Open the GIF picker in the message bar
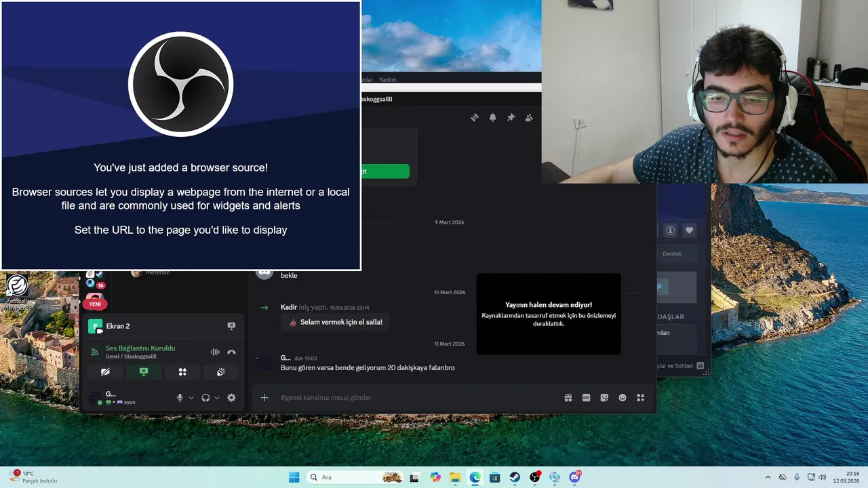The image size is (868, 488). [x=587, y=398]
